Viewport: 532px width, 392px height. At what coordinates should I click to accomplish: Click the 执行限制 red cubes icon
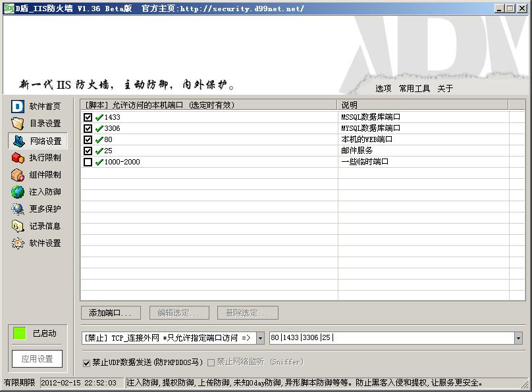click(18, 158)
